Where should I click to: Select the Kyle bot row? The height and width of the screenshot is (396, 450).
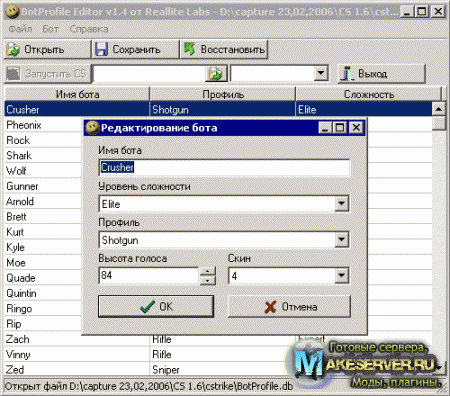43,248
